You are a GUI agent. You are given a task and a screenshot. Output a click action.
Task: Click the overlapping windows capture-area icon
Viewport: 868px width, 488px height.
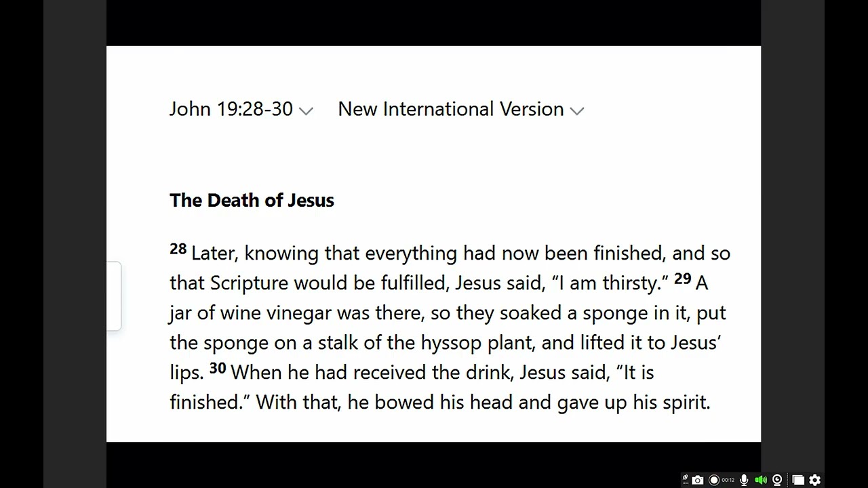tap(798, 480)
